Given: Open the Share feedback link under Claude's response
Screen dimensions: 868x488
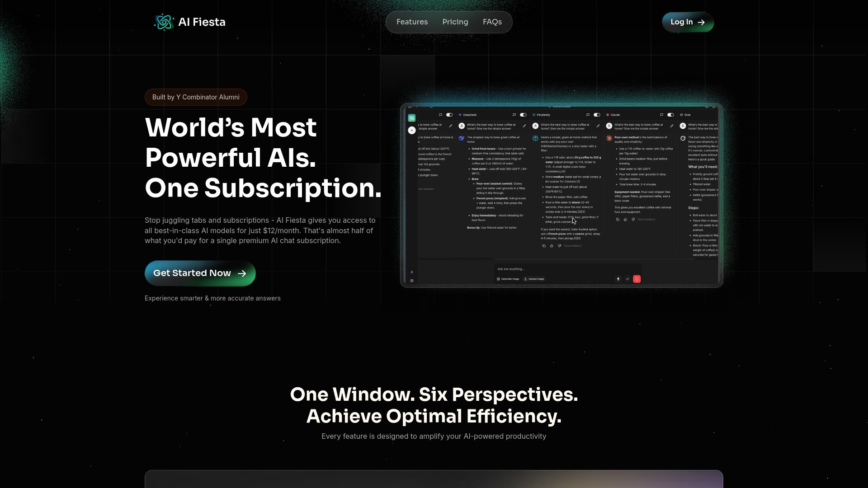Looking at the screenshot, I should tap(647, 220).
